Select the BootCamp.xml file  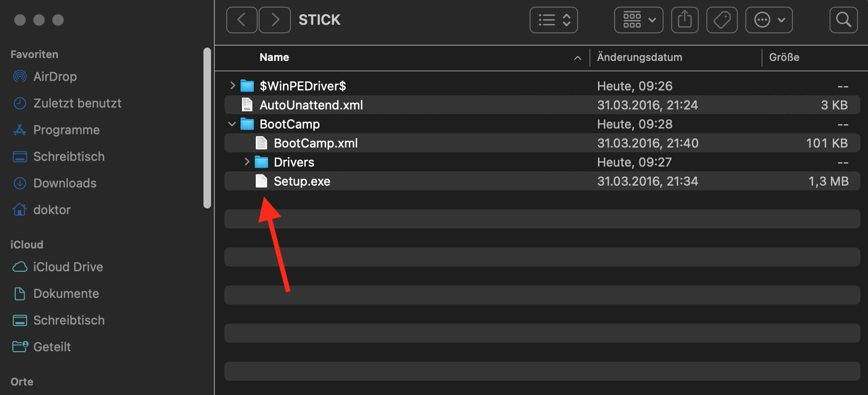click(316, 143)
